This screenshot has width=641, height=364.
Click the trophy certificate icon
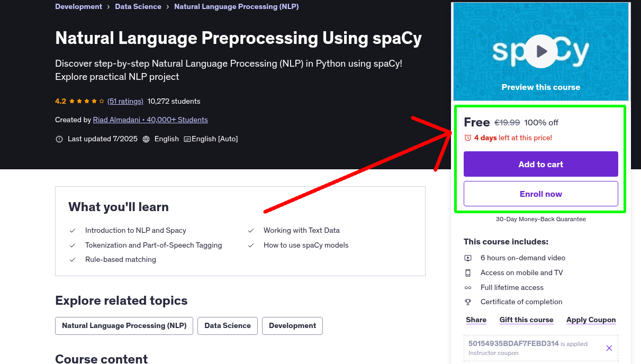pyautogui.click(x=468, y=302)
